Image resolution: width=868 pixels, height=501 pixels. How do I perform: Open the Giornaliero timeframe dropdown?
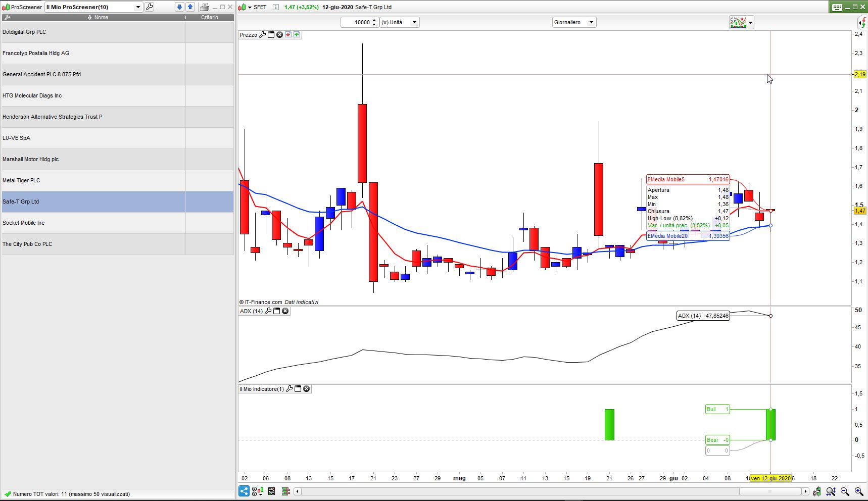[x=574, y=22]
